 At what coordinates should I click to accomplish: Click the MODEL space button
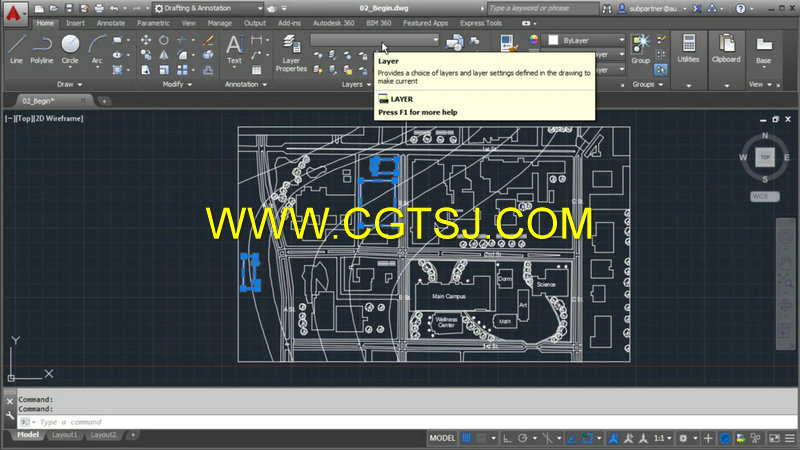442,438
